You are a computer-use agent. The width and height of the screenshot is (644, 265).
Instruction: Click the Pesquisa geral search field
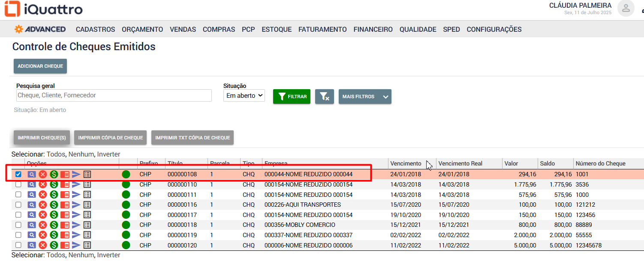114,96
